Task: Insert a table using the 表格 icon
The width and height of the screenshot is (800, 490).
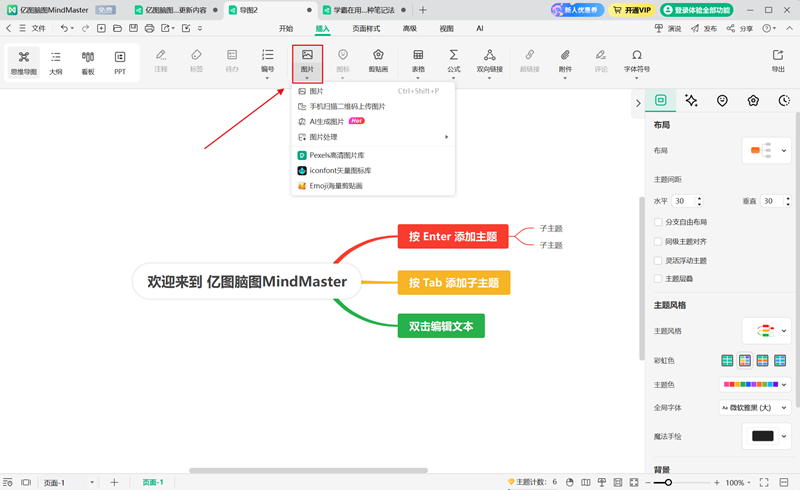Action: pyautogui.click(x=418, y=62)
